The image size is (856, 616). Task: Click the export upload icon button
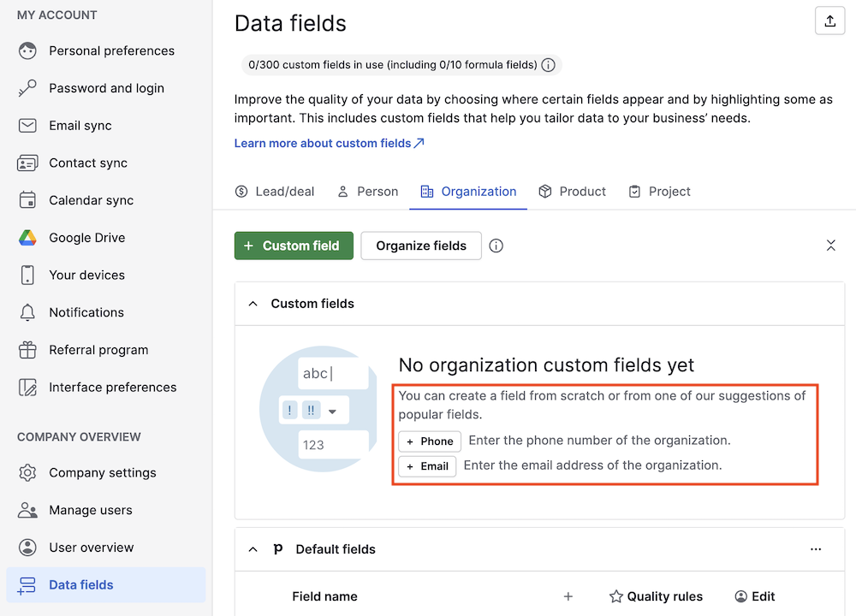(829, 22)
